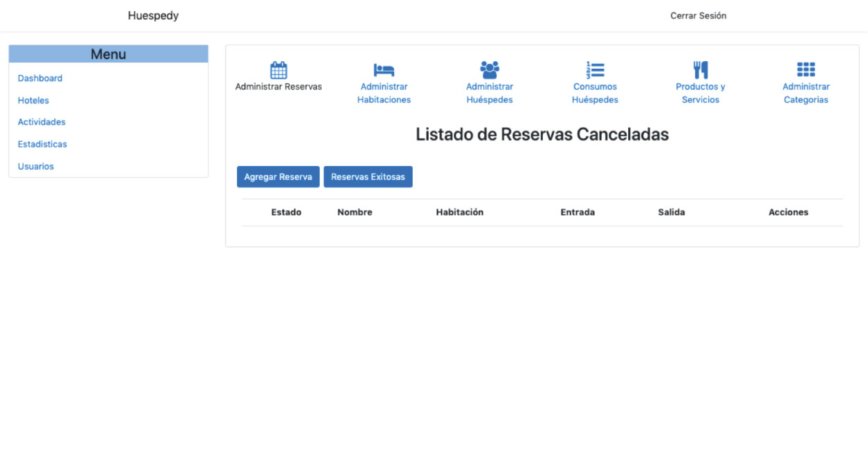
Task: Go to Dashboard in the sidebar menu
Action: coord(40,79)
